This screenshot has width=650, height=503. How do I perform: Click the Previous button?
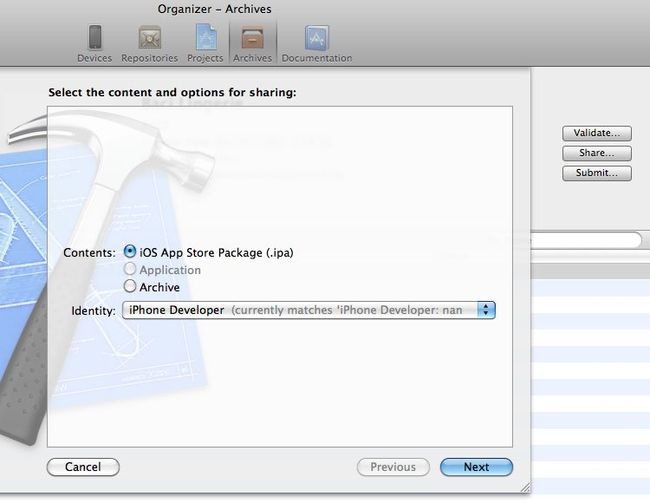(393, 467)
